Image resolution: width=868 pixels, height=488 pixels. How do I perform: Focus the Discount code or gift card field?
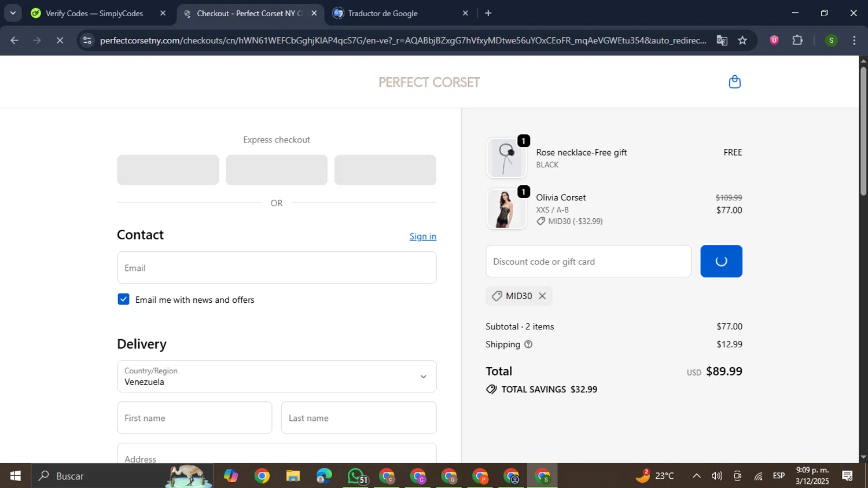coord(589,261)
